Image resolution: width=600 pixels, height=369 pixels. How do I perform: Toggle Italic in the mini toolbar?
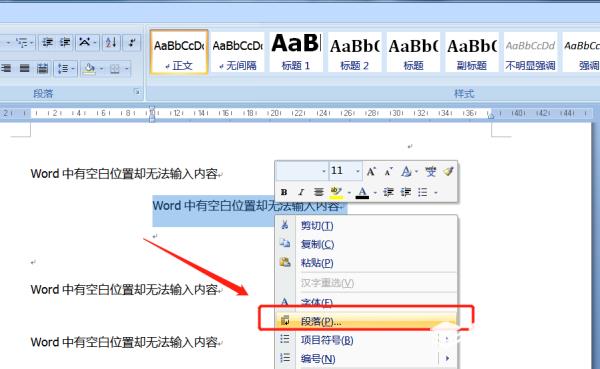click(x=301, y=192)
